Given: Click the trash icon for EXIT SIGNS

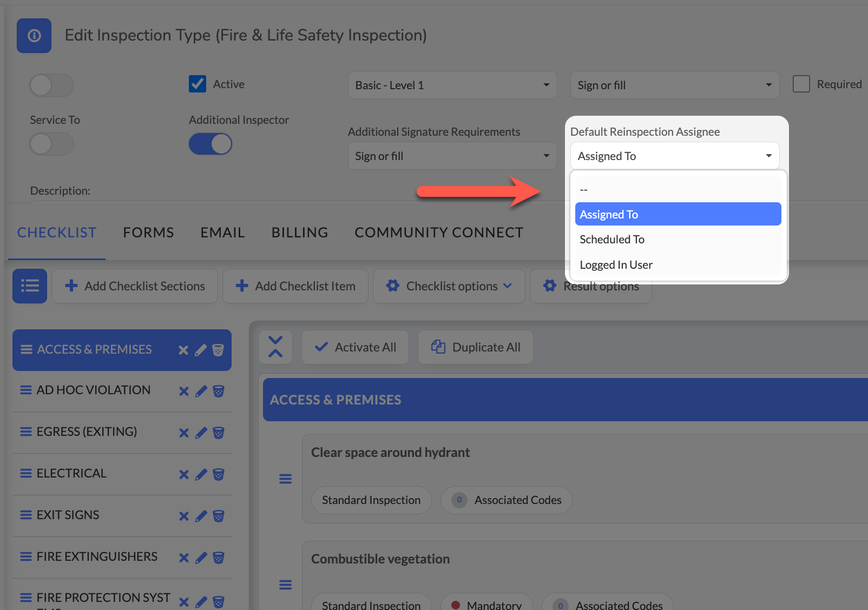Looking at the screenshot, I should tap(219, 516).
